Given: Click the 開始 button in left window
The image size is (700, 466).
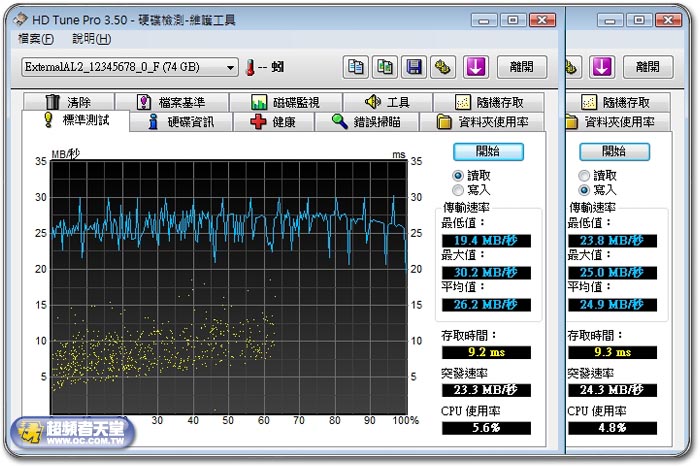Looking at the screenshot, I should (x=488, y=151).
